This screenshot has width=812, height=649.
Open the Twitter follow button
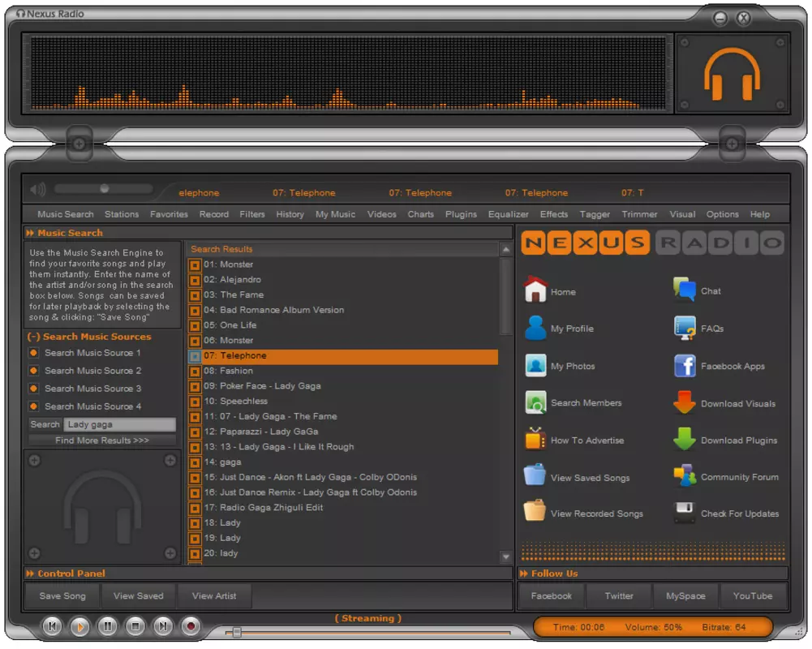[x=619, y=595]
